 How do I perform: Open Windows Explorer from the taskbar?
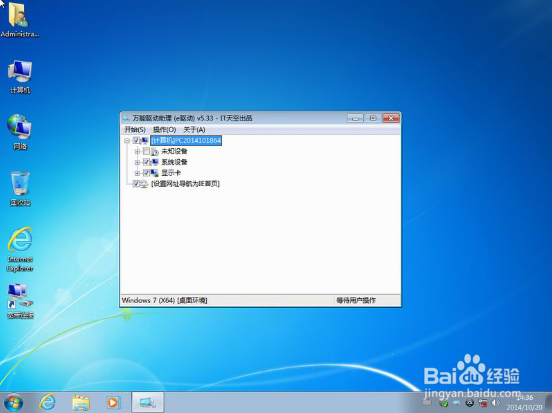coord(81,402)
